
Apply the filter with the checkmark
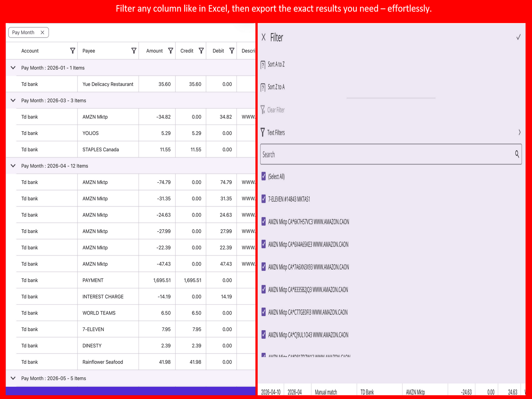[x=518, y=37]
